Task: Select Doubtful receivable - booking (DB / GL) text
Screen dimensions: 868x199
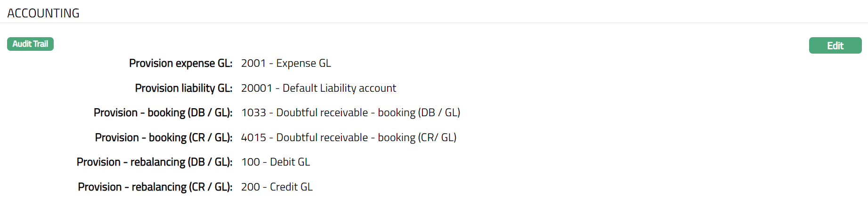Action: click(368, 112)
